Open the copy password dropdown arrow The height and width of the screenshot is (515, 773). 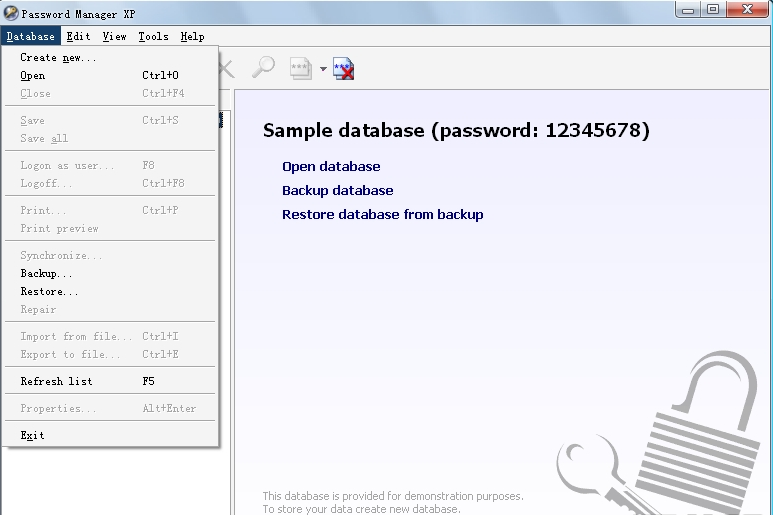coord(323,69)
